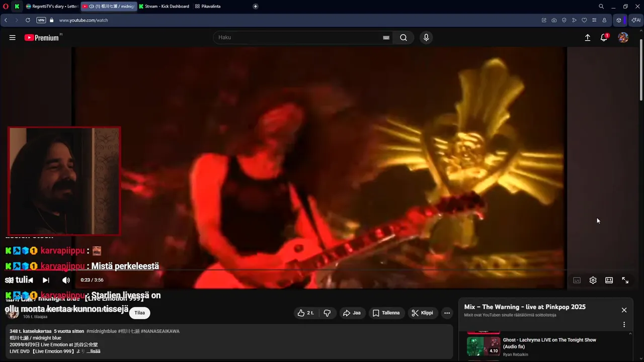Start voice search with microphone
The image size is (644, 362).
[426, 38]
